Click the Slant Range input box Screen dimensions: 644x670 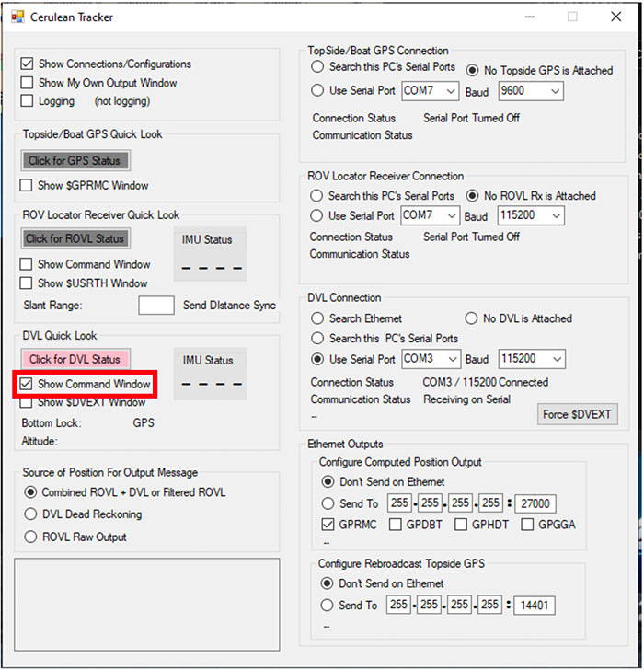click(156, 306)
